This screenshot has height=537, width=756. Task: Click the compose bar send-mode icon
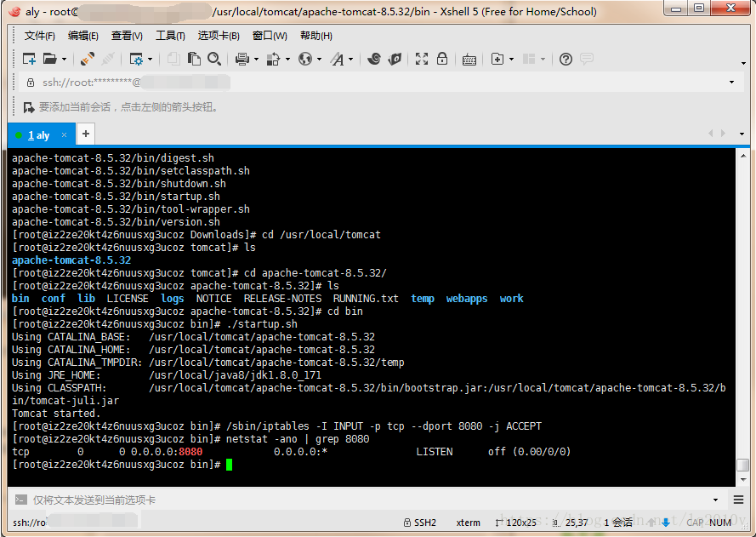[x=20, y=500]
